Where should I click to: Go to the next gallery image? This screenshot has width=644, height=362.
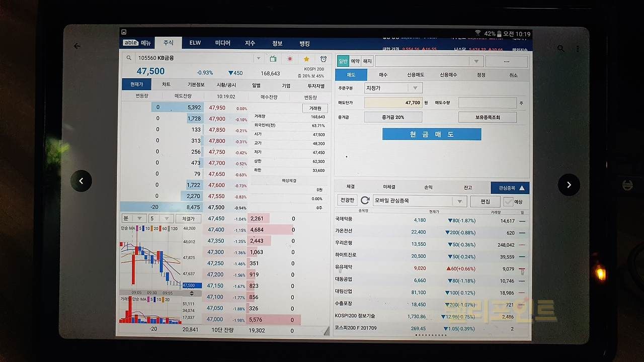(569, 185)
